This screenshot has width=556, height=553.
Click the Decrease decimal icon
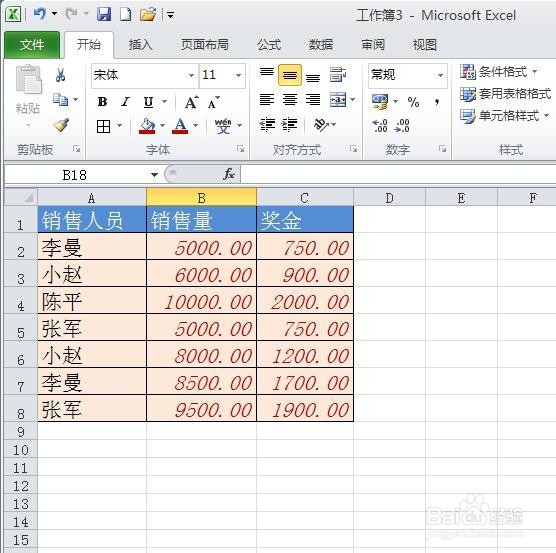click(x=402, y=125)
